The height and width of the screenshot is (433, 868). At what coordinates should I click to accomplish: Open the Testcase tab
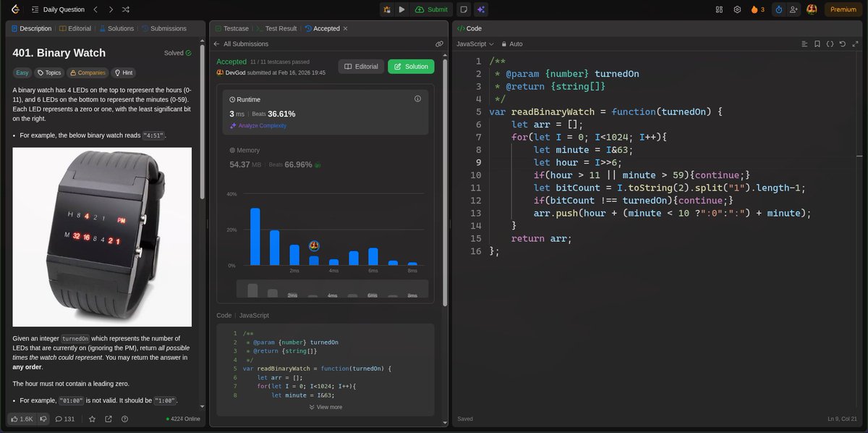click(x=231, y=28)
